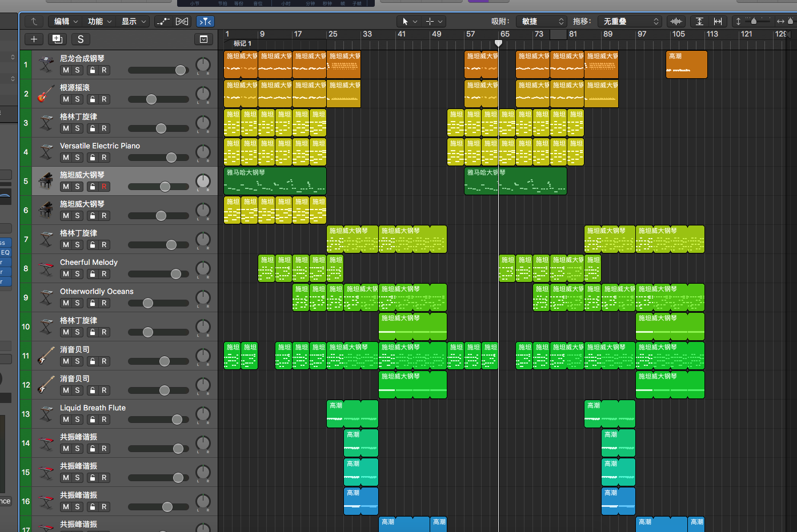Click the duplicate track button

pos(57,39)
